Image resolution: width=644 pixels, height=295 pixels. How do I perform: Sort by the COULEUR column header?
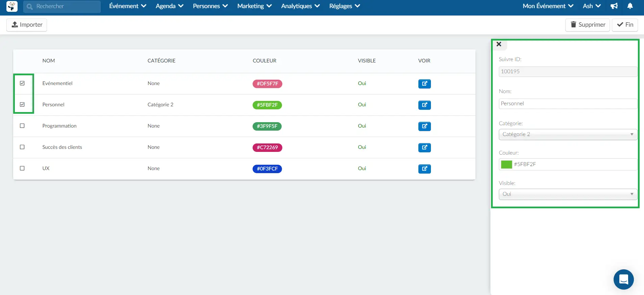click(x=264, y=61)
